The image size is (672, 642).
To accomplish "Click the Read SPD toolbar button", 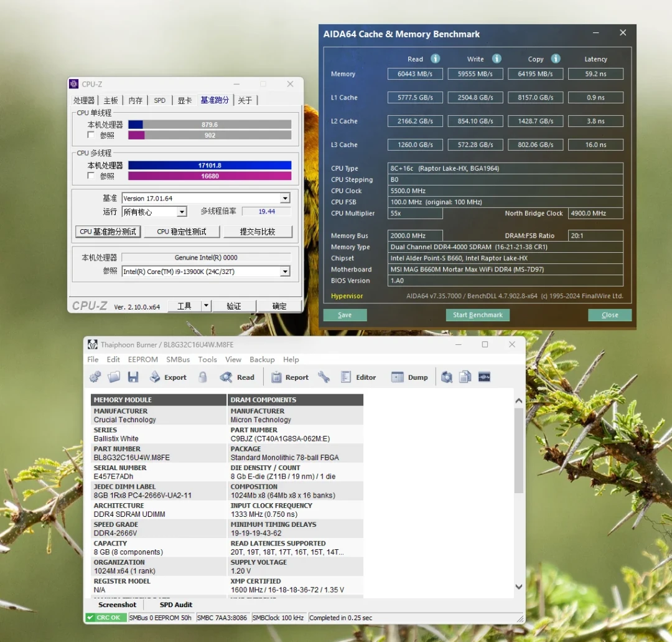I will point(237,377).
